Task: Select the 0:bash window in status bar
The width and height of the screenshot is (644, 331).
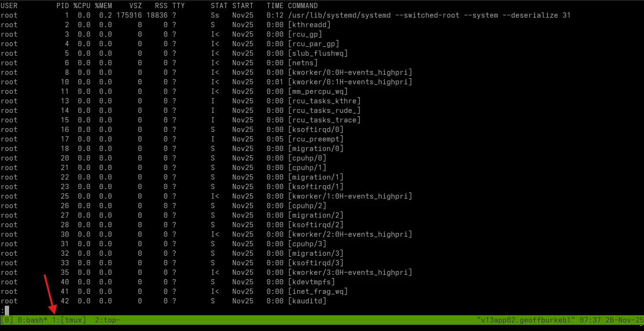Action: [32, 320]
